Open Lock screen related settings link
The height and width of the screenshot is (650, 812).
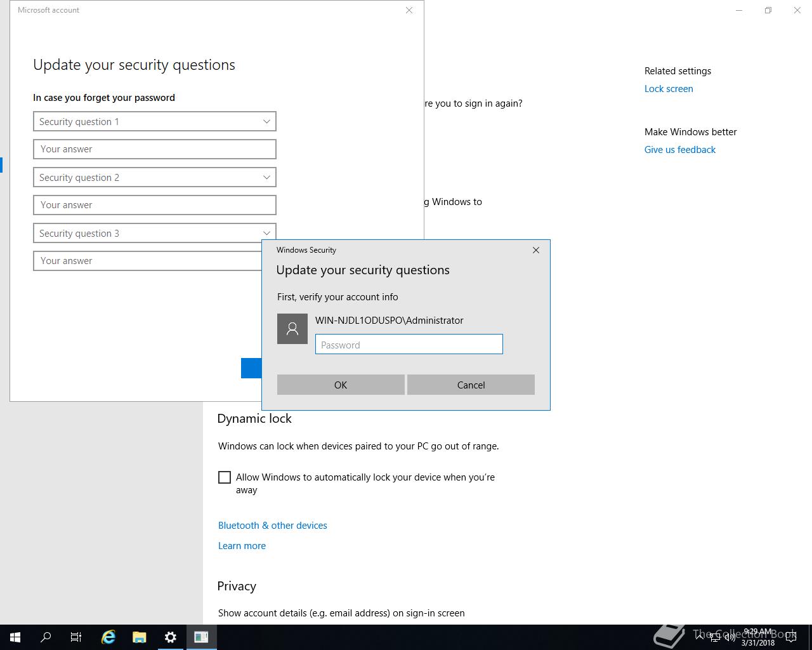tap(669, 89)
